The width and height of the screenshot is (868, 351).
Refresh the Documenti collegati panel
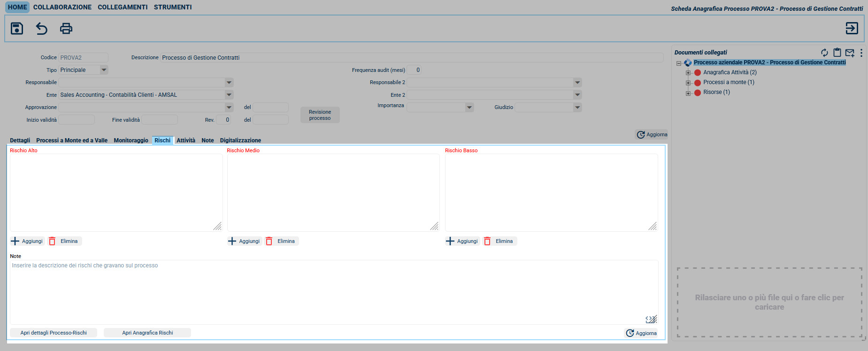824,53
